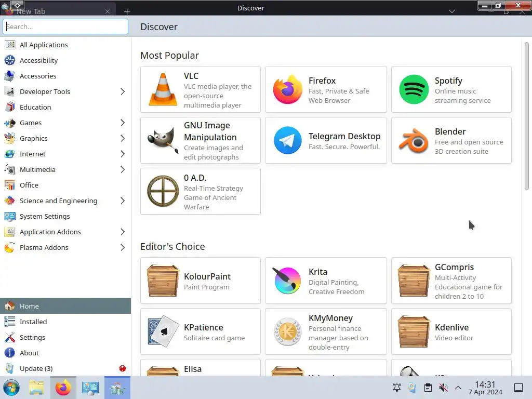Show hidden system tray icons arrow
This screenshot has height=399, width=532.
point(458,388)
